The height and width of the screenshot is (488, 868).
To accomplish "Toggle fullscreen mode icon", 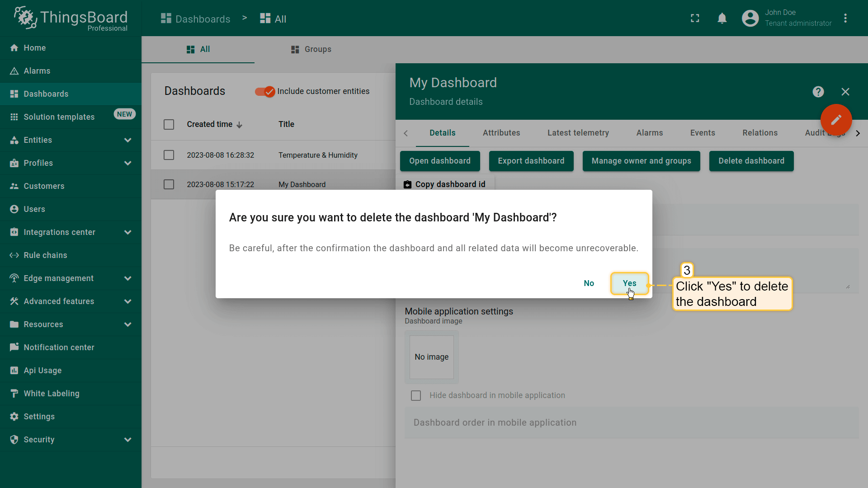I will pos(695,19).
